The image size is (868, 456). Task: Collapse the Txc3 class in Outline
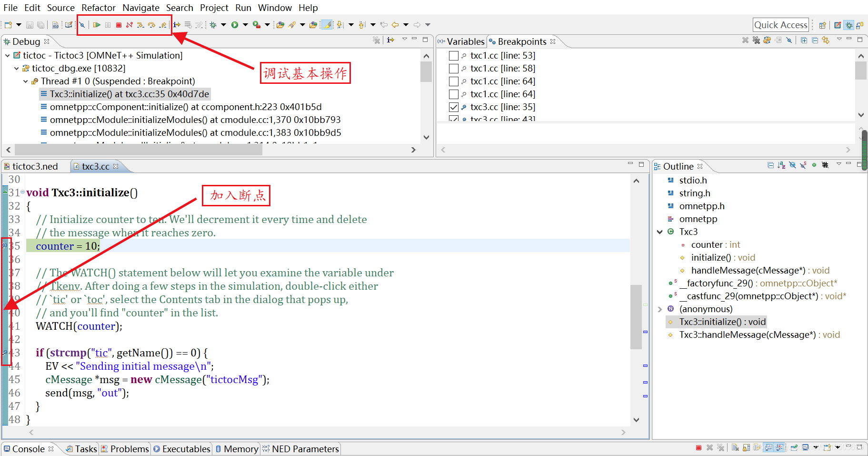click(x=659, y=232)
